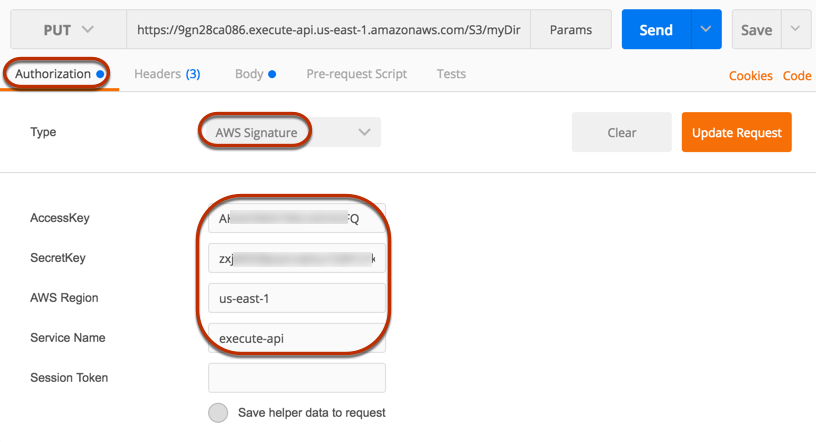Click the Save button
The width and height of the screenshot is (816, 442).
[x=757, y=29]
